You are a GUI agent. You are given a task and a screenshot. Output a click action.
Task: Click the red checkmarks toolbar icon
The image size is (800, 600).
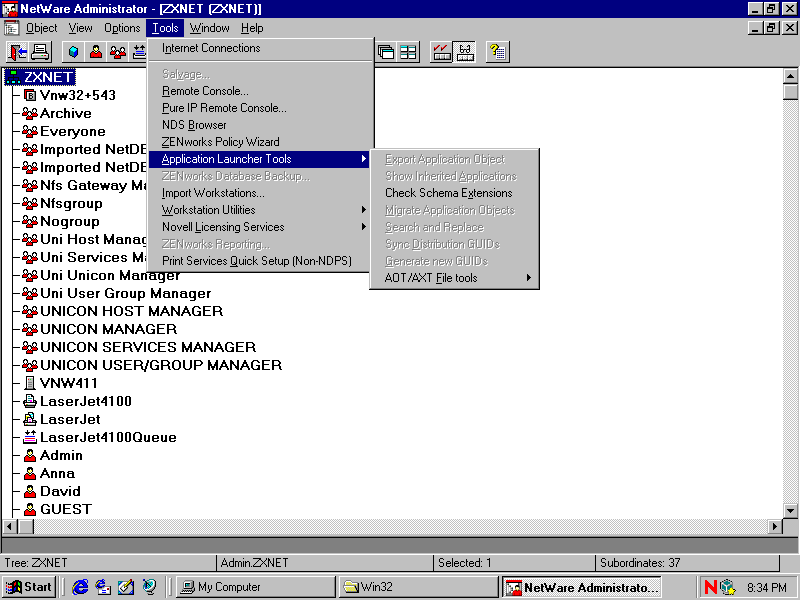(x=441, y=52)
